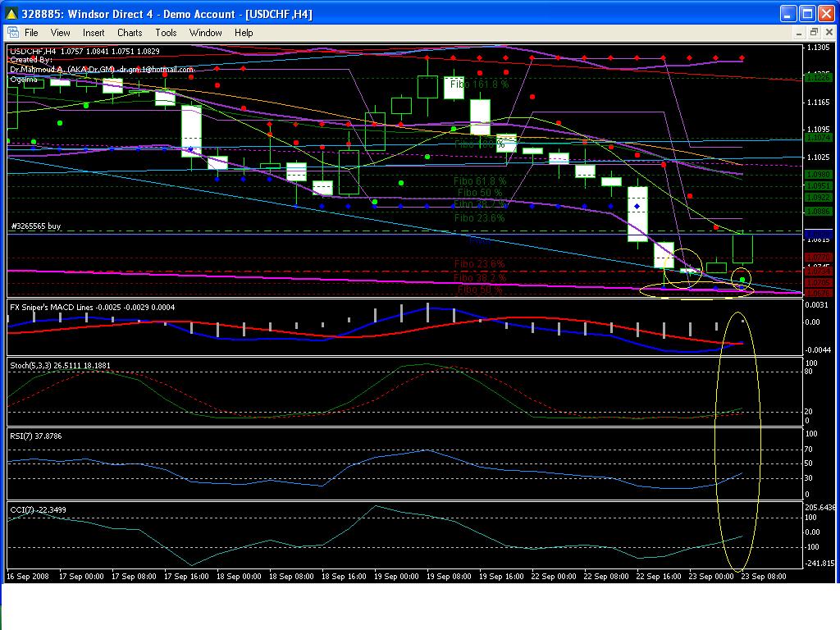Restore down the USDCHF chart child window
Image resolution: width=840 pixels, height=630 pixels.
(814, 33)
